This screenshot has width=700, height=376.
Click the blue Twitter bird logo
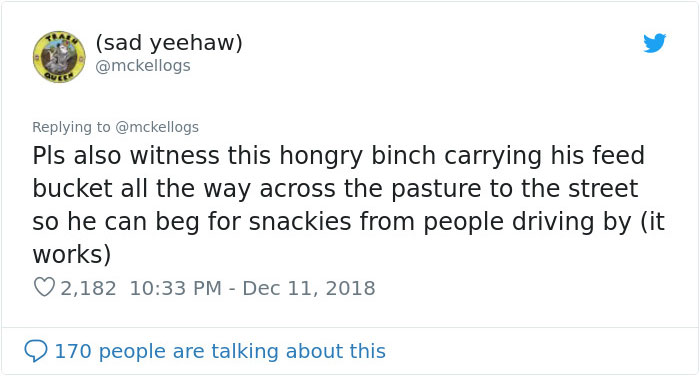pos(654,43)
